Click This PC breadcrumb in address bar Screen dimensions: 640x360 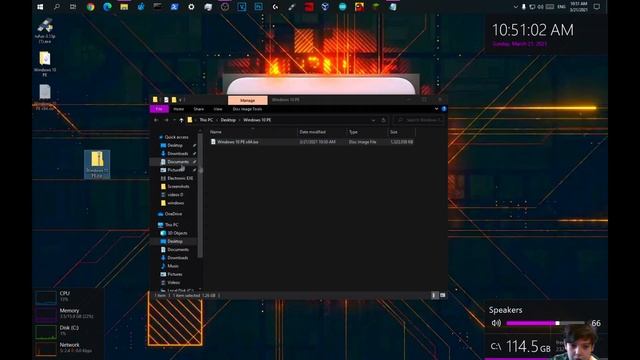(206, 120)
